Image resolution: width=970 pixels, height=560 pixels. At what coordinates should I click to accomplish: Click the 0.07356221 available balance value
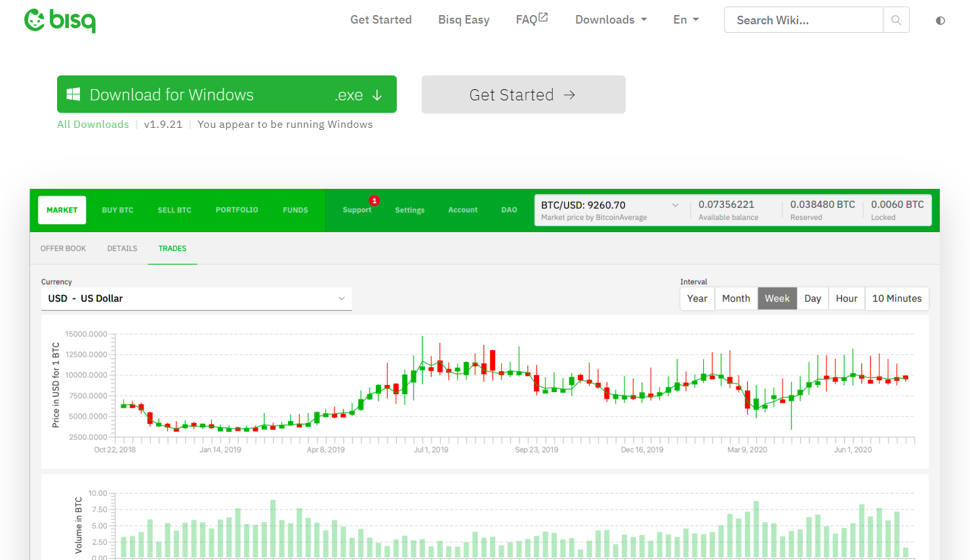pos(727,205)
